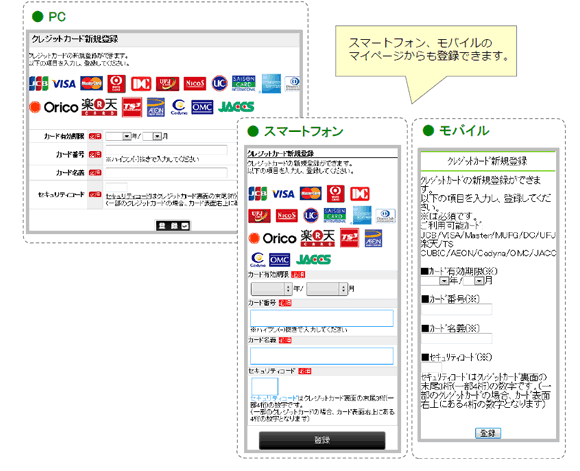Click the security code field in mobile form
Screen dimensions: 580x471
(431, 367)
